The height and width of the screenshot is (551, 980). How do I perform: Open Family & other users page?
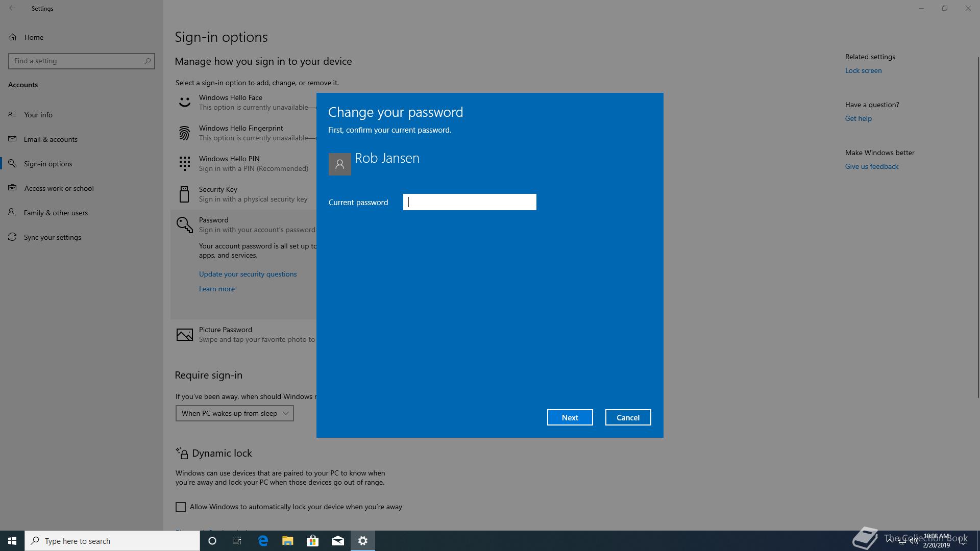56,213
